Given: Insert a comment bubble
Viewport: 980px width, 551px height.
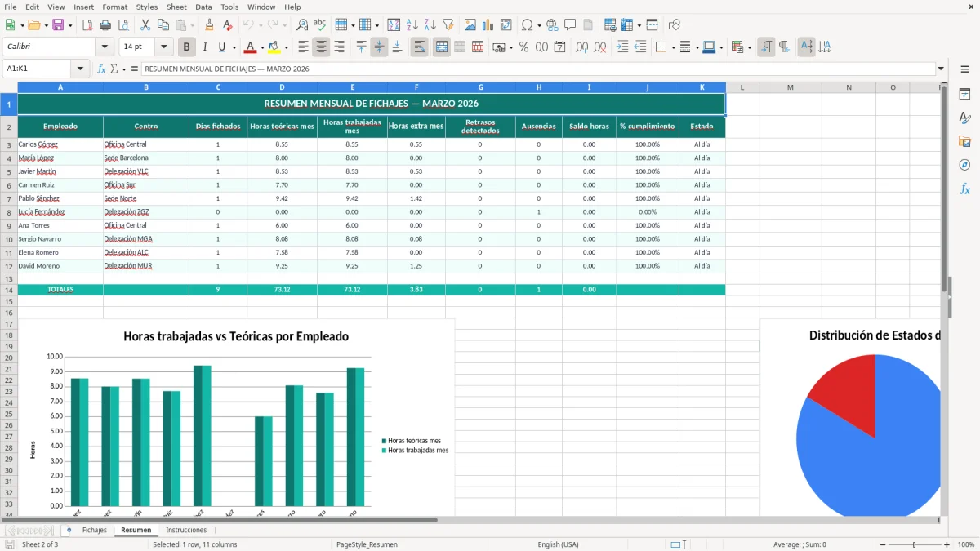Looking at the screenshot, I should (x=570, y=25).
